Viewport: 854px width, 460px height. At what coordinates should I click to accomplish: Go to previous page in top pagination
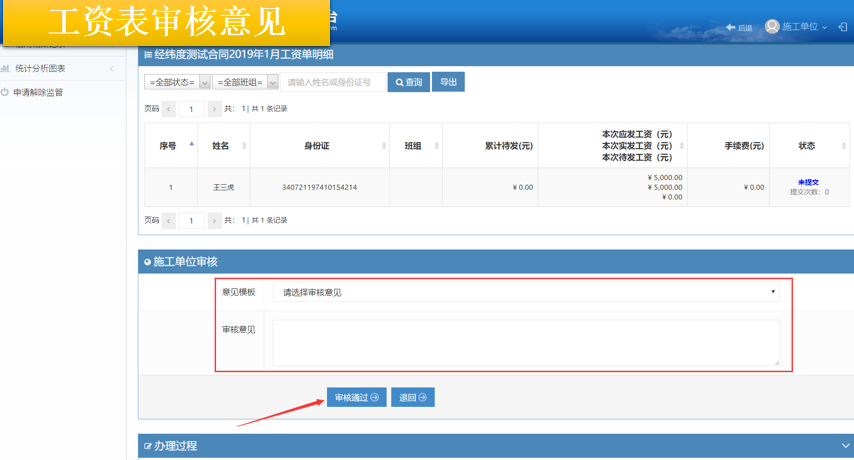point(169,109)
